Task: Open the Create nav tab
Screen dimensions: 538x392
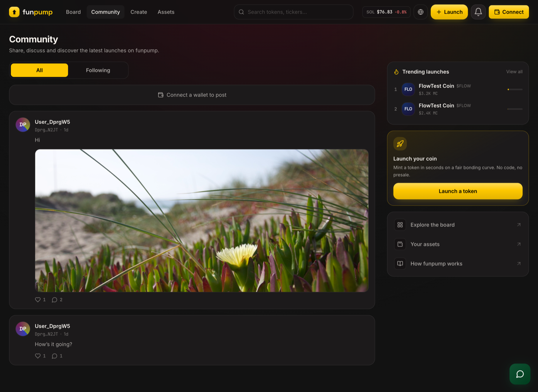Action: click(139, 12)
